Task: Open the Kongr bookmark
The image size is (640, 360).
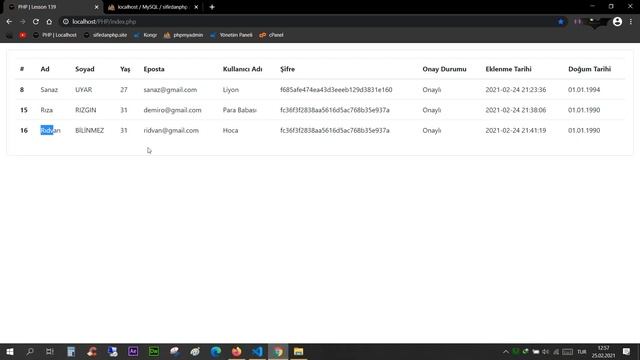Action: 146,35
